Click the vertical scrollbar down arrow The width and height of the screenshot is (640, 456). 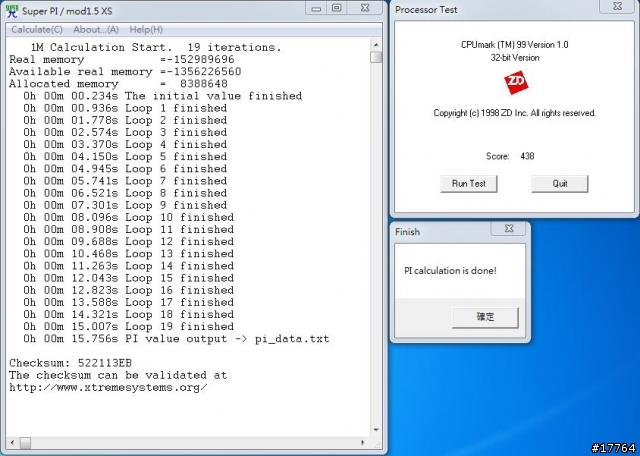pos(376,430)
